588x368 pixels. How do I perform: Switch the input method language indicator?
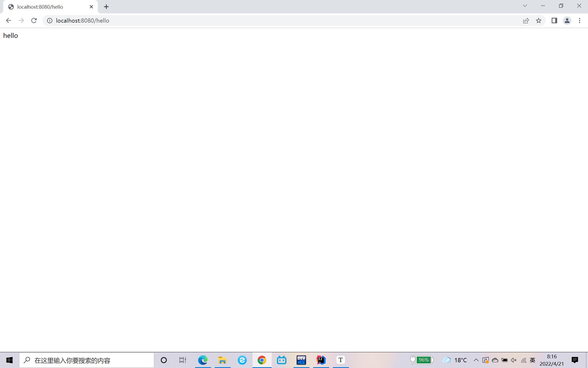click(x=533, y=360)
